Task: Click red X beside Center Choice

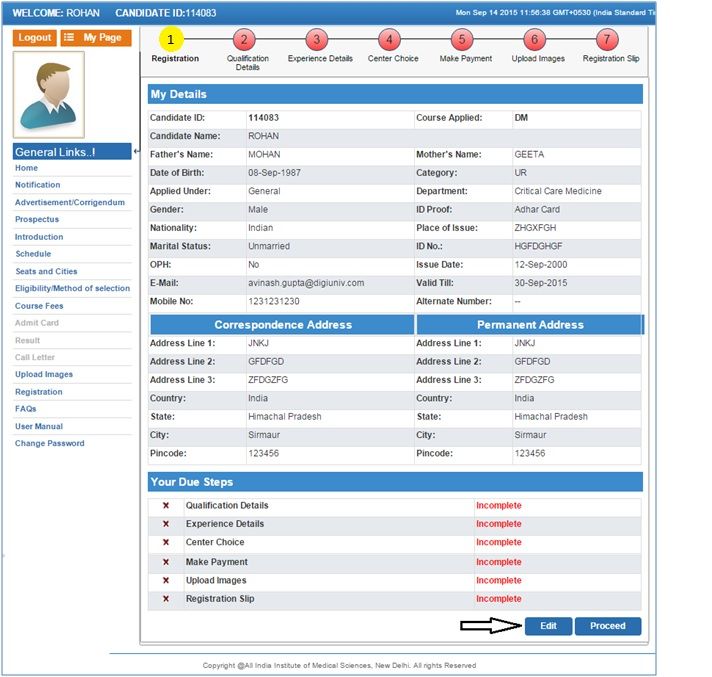Action: click(x=166, y=542)
